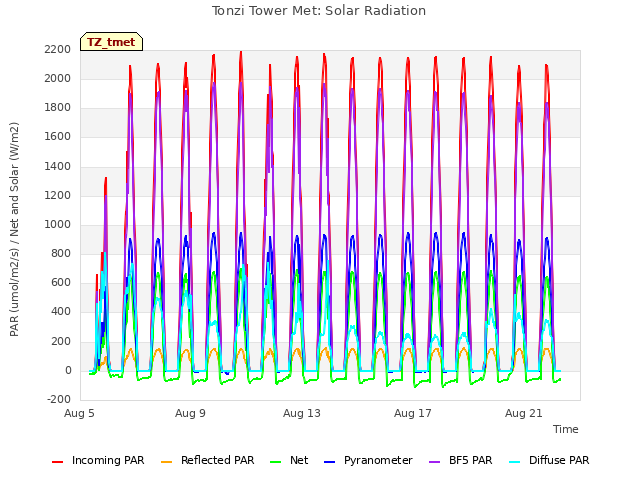Click the green Net legend swatch
This screenshot has height=480, width=640.
tap(276, 462)
